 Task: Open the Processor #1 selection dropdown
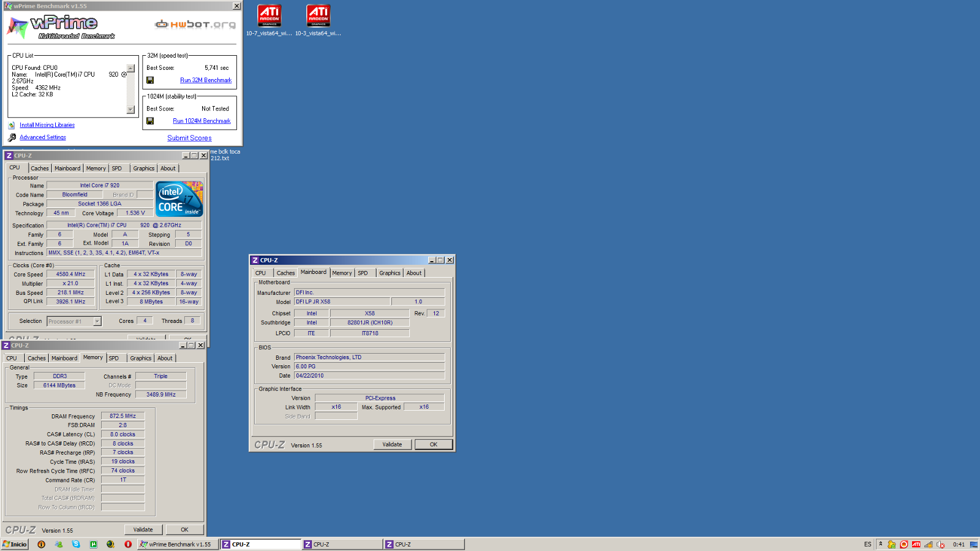(x=97, y=321)
